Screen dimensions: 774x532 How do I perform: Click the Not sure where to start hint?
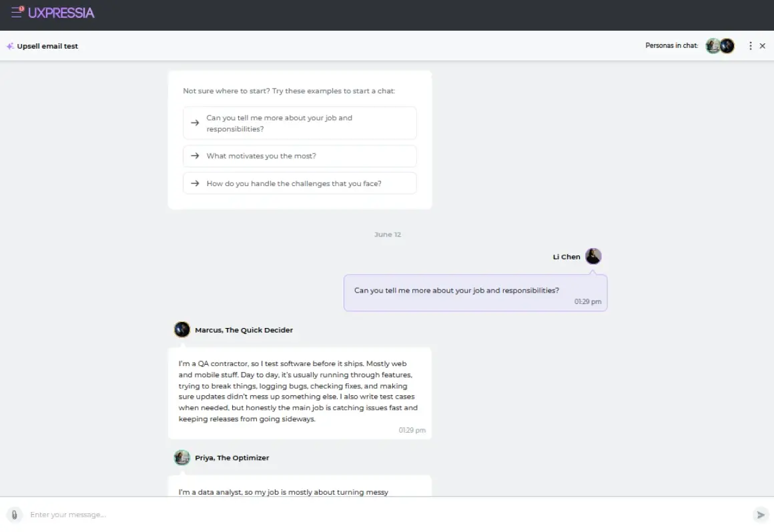tap(289, 91)
